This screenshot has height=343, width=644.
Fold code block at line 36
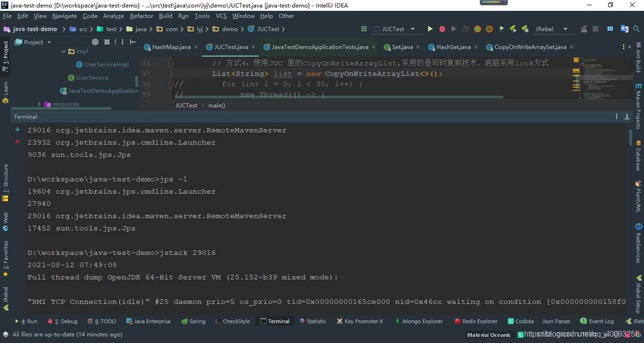171,63
